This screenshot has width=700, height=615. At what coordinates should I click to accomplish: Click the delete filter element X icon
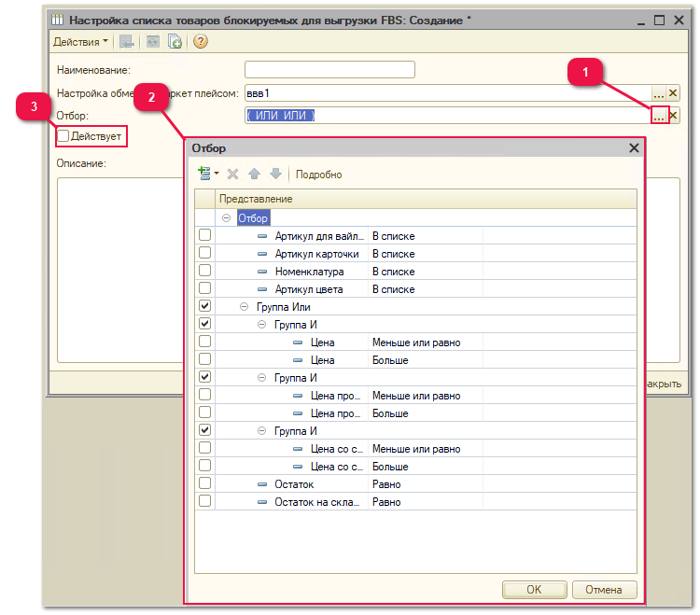tap(232, 174)
